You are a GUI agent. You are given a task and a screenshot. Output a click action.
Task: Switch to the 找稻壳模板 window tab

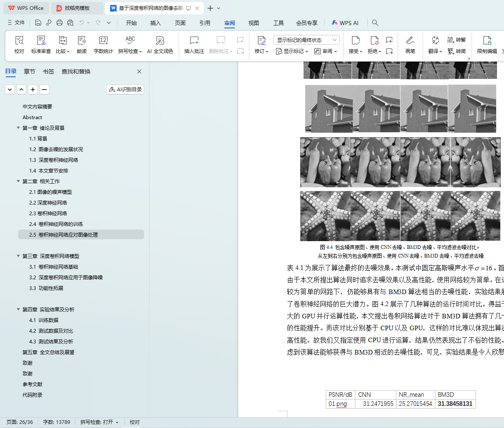(x=77, y=8)
